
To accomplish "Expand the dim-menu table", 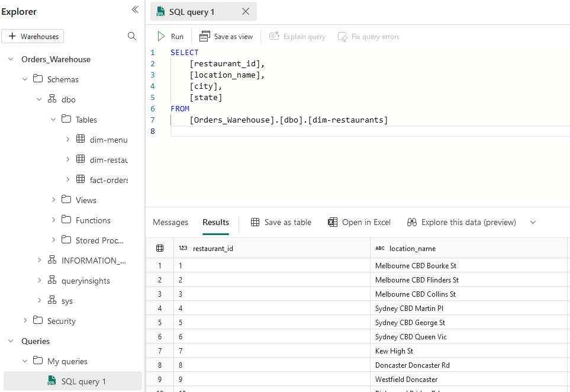I will coord(67,139).
